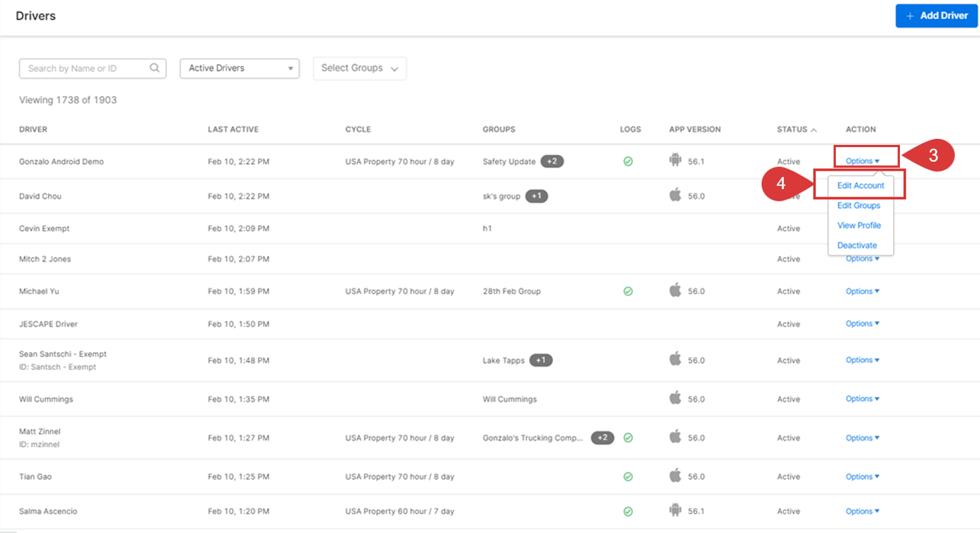Viewport: 980px width, 533px height.
Task: Click the Status column sort arrow
Action: click(814, 130)
